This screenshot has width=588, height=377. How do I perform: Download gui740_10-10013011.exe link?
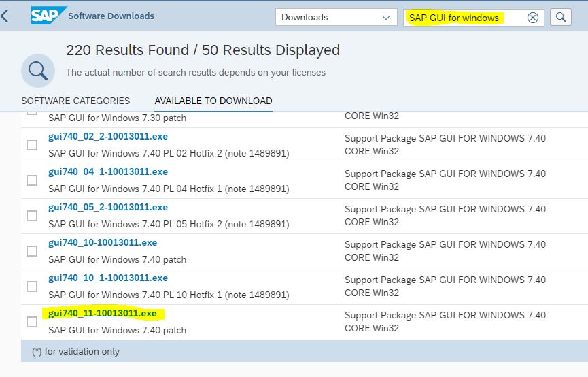click(x=103, y=242)
